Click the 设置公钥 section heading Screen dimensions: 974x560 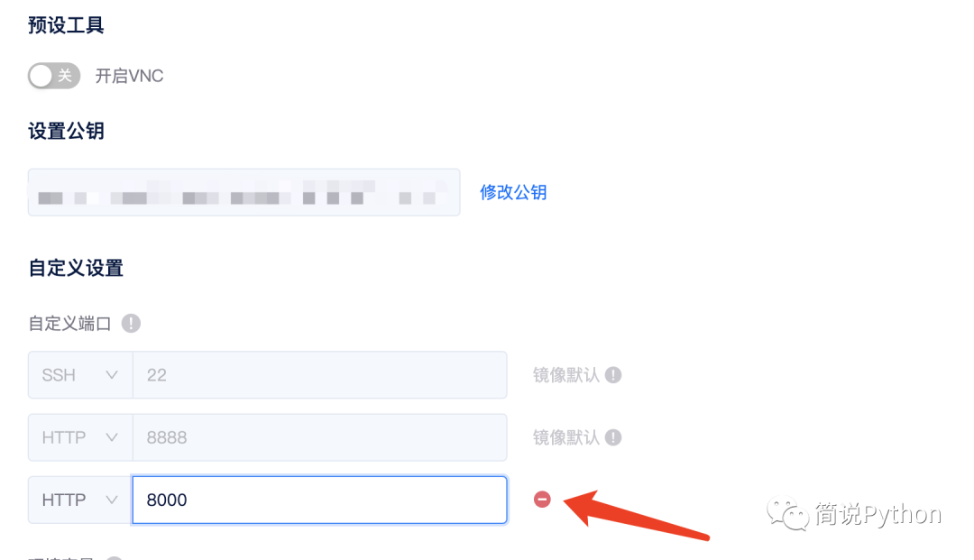66,131
